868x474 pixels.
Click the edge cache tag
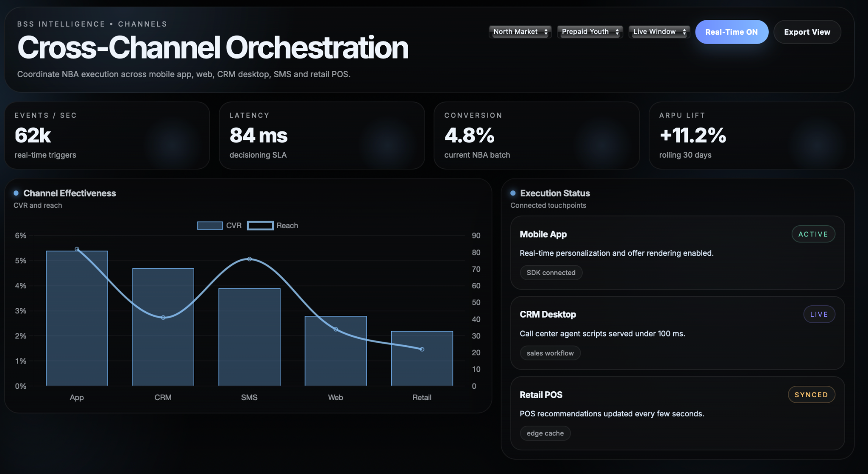click(x=545, y=433)
